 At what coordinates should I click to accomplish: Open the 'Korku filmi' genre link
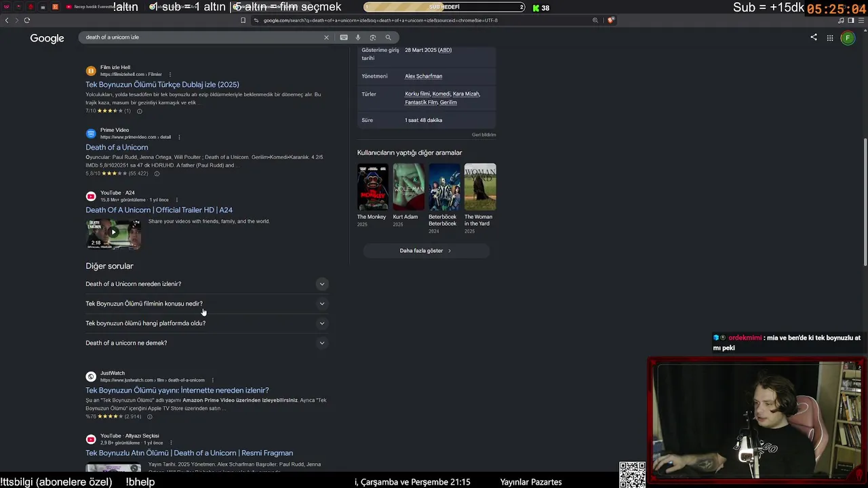(x=417, y=94)
